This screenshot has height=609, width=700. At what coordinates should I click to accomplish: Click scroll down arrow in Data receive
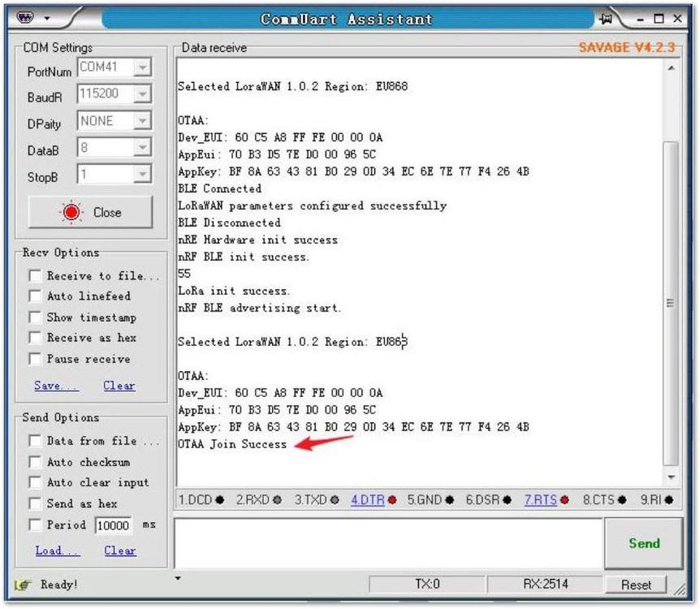point(671,477)
